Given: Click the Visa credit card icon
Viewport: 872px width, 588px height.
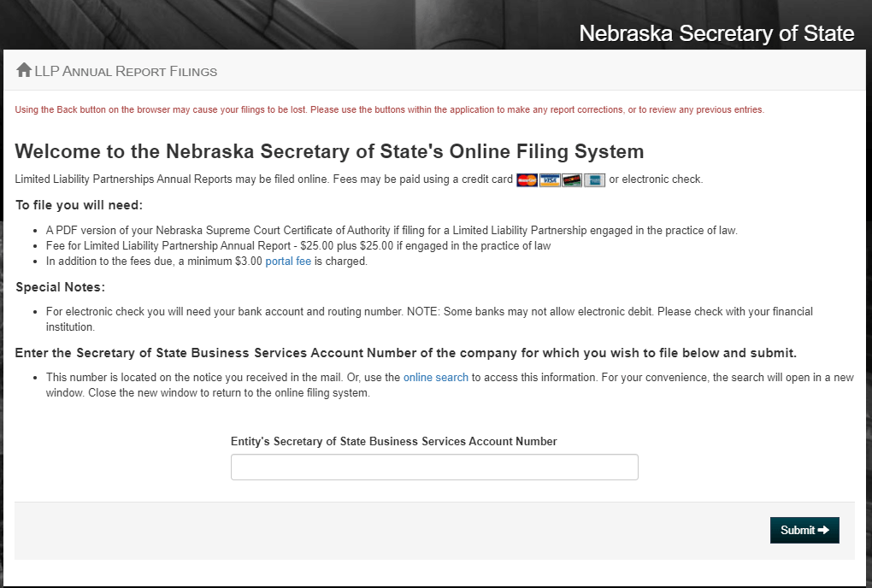Looking at the screenshot, I should [550, 180].
